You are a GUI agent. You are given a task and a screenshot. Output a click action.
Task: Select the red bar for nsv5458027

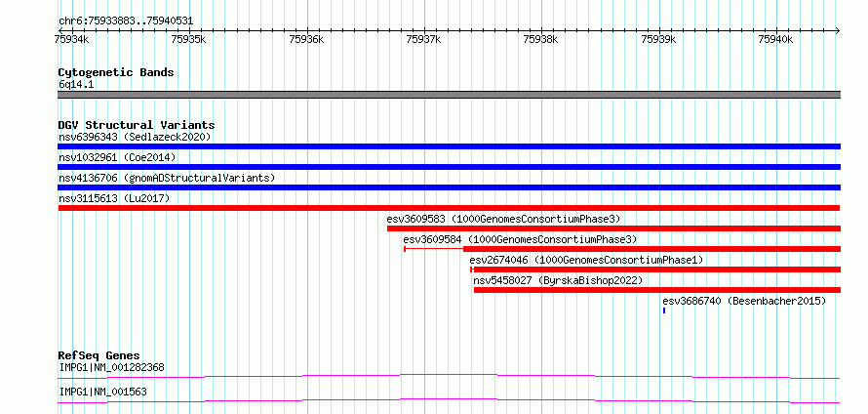click(657, 290)
